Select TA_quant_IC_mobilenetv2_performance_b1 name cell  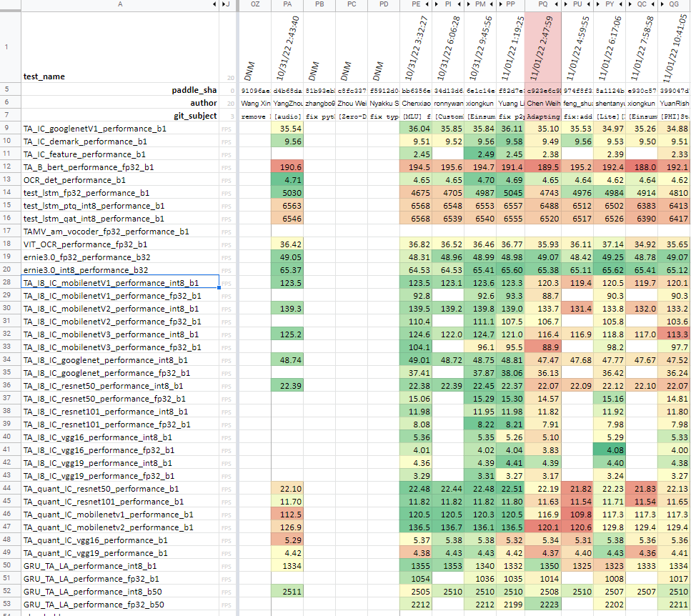click(120, 527)
